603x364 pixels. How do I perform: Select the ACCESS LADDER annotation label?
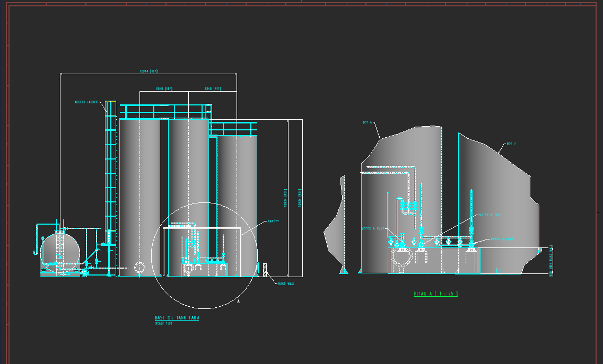[x=86, y=102]
